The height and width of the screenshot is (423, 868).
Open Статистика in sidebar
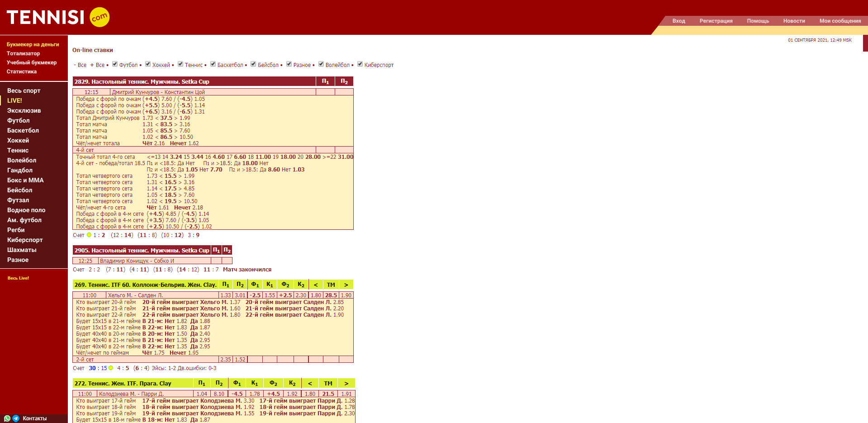click(x=22, y=71)
